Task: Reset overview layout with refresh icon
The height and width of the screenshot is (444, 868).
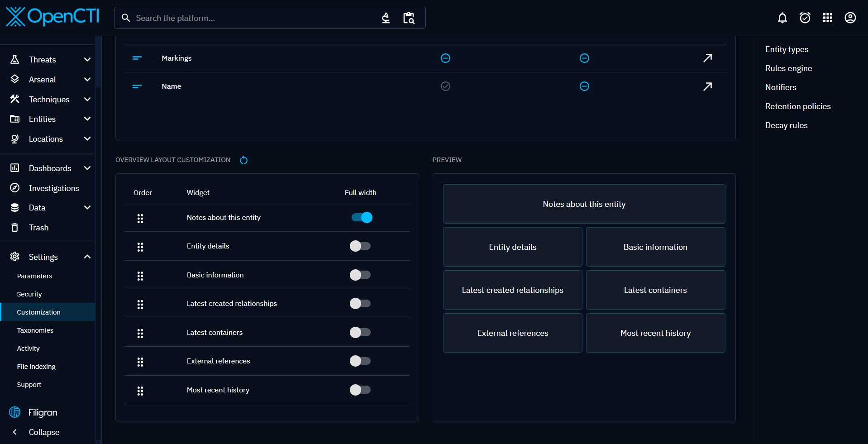Action: coord(243,160)
